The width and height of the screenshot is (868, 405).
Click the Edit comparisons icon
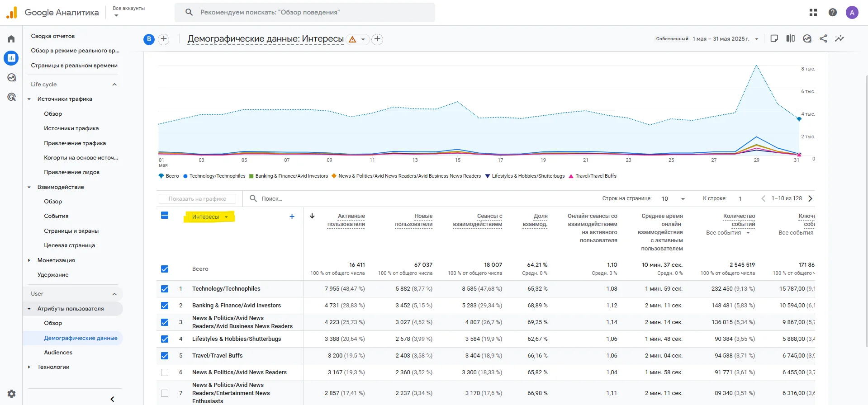(791, 39)
